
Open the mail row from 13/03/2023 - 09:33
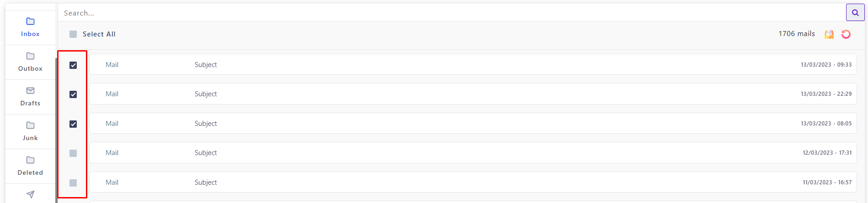point(473,65)
